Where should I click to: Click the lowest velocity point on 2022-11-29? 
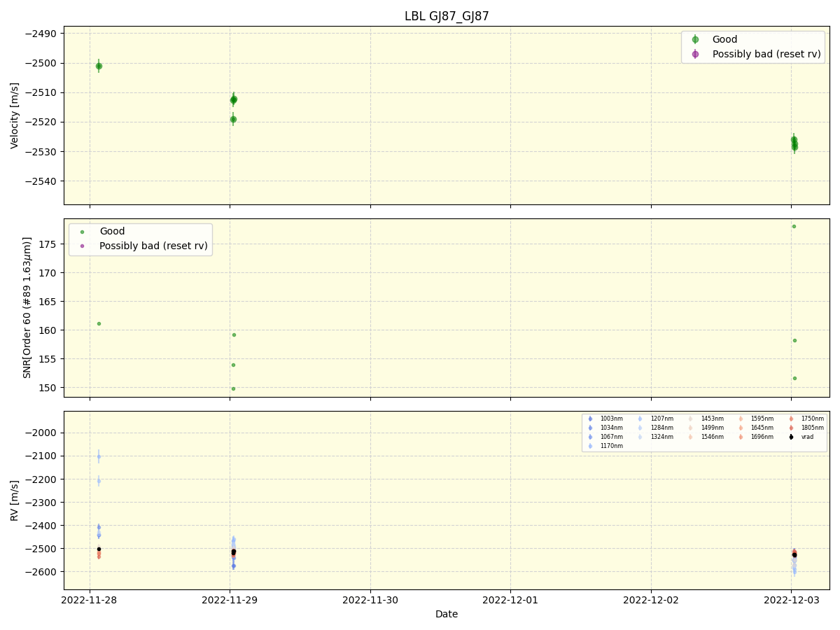point(233,119)
